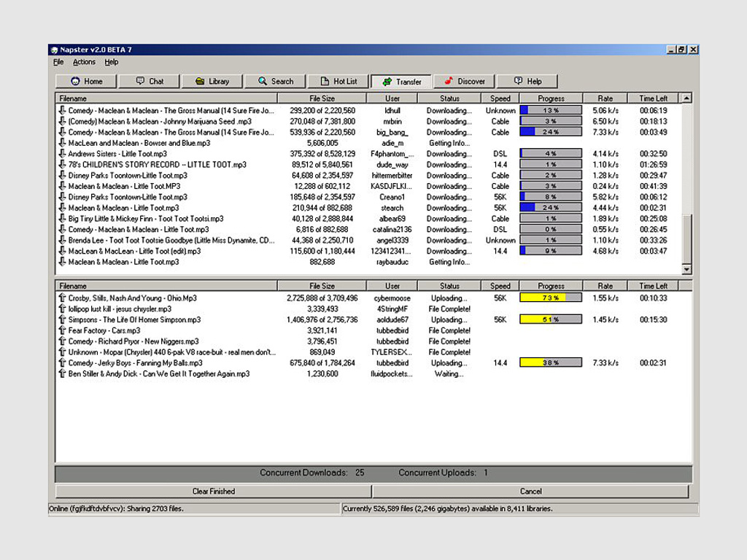Click 'Concurrent Downloads: 25' label
This screenshot has height=560, width=747.
coord(312,472)
